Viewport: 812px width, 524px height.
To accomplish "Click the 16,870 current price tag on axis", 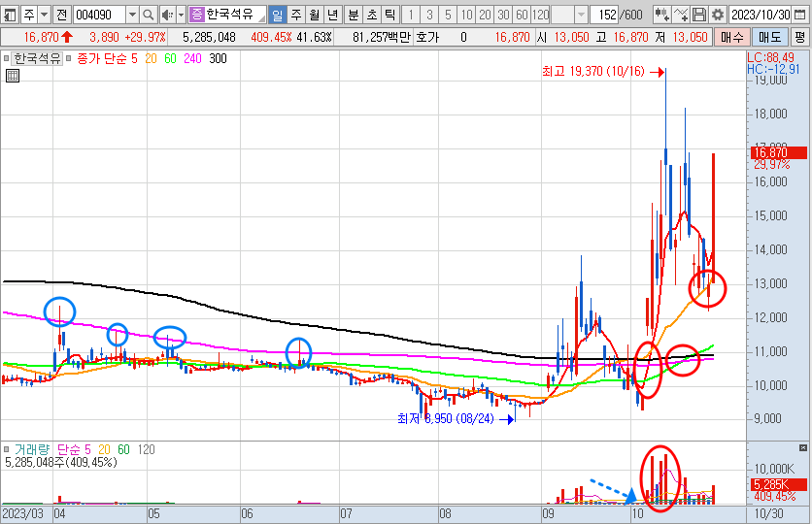I will click(778, 152).
